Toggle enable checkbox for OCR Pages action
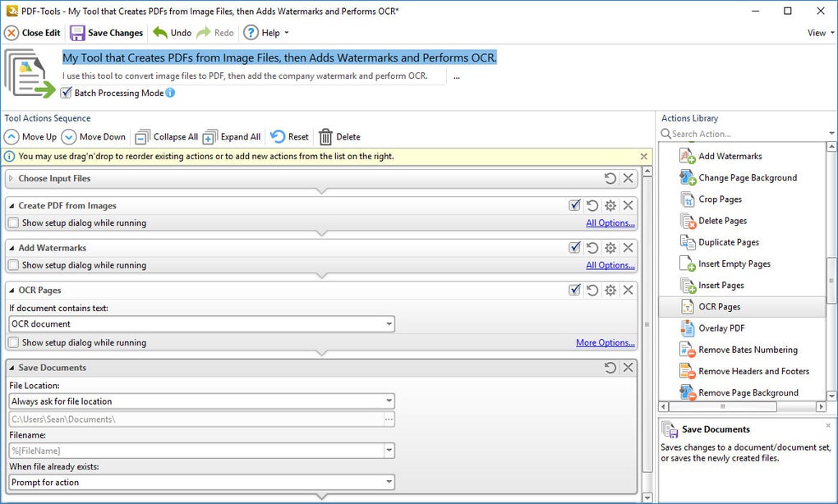838x504 pixels. [574, 290]
